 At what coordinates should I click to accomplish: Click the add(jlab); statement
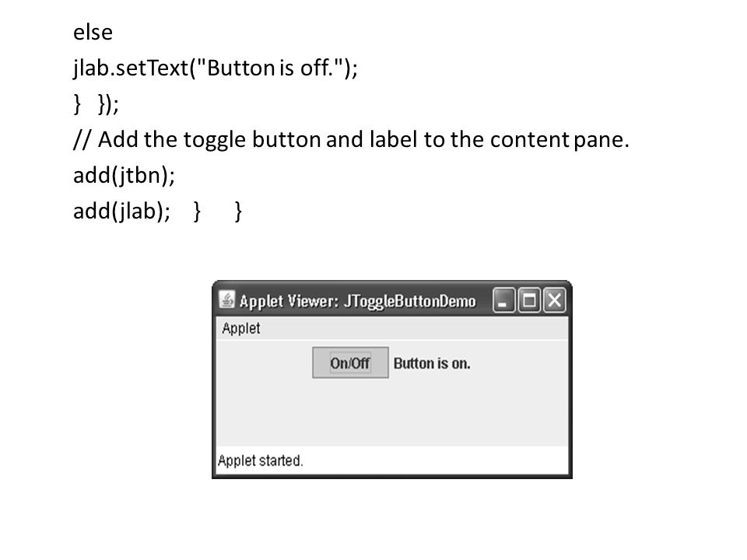click(x=121, y=211)
